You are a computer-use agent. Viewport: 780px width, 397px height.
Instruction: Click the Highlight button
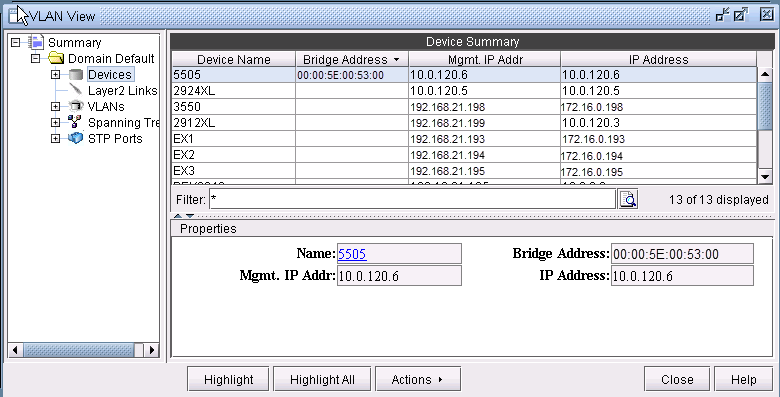pos(228,380)
